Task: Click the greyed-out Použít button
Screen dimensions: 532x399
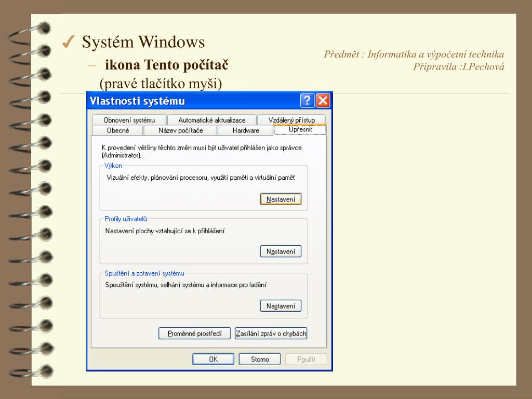Action: tap(307, 359)
